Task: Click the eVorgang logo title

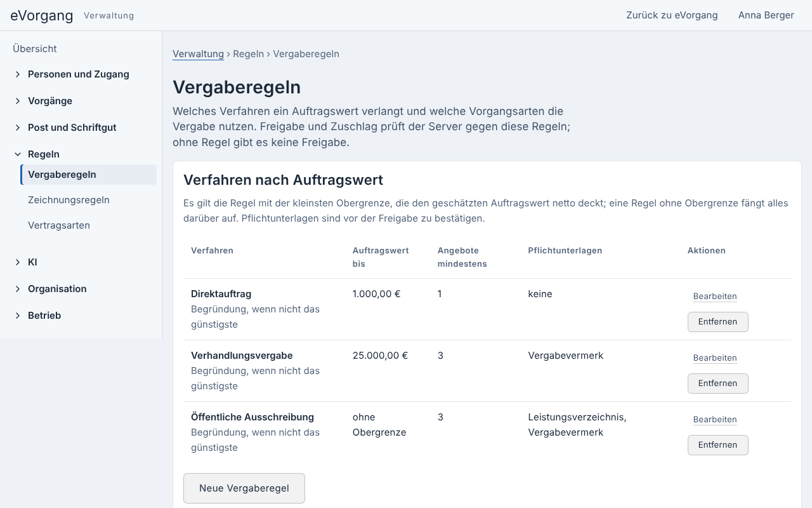Action: click(x=42, y=15)
